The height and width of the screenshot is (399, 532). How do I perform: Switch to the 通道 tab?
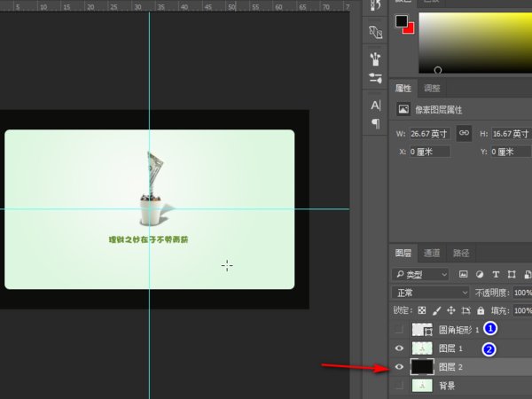click(x=431, y=253)
